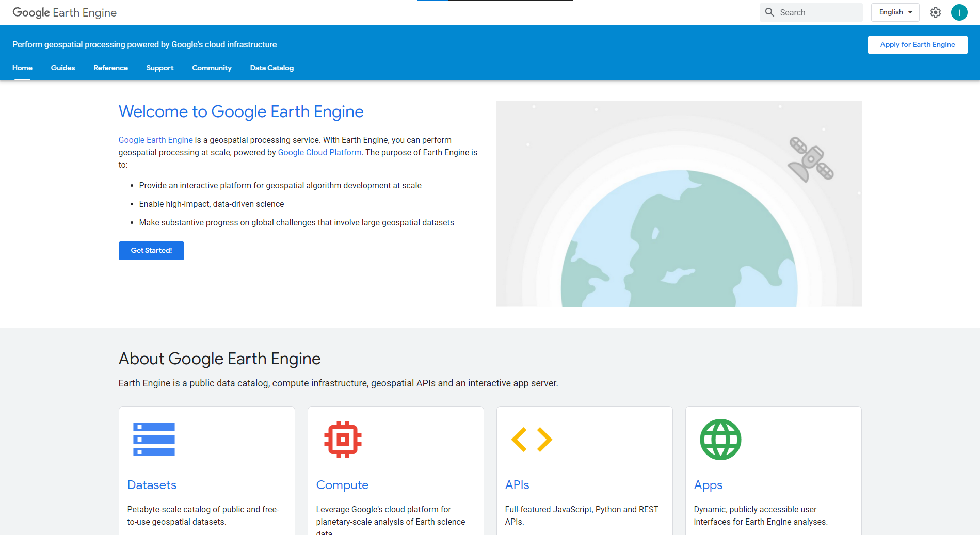The height and width of the screenshot is (535, 980).
Task: Click the yellow APIs code-brackets icon
Action: tap(532, 440)
